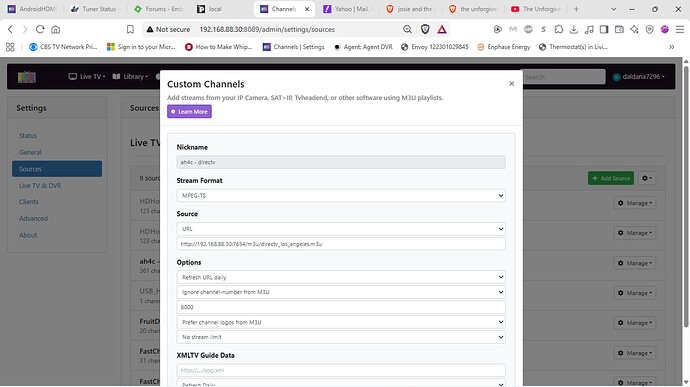Open the purple profile avatar icon

664,29
